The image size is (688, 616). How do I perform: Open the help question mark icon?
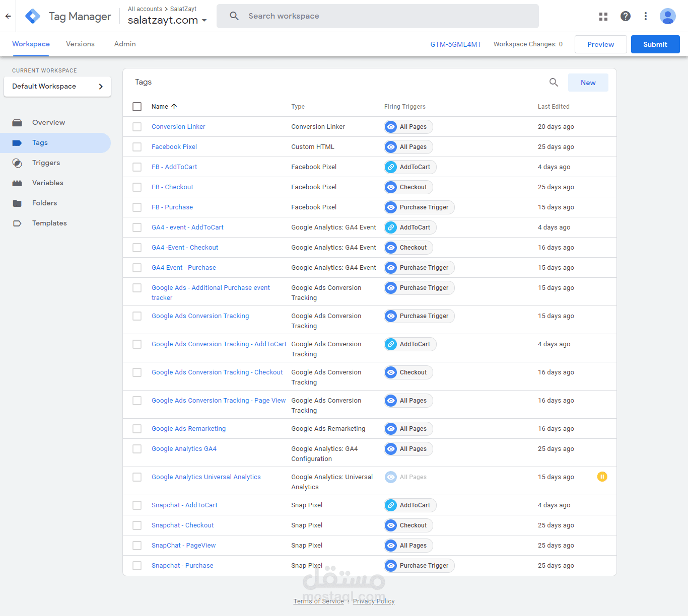[626, 16]
